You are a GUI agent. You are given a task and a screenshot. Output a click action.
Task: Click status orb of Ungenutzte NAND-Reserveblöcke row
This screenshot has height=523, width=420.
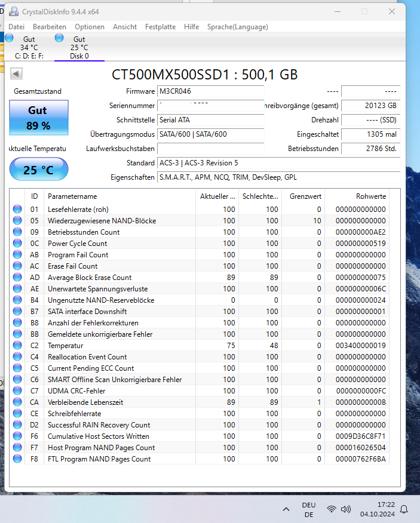click(x=17, y=300)
